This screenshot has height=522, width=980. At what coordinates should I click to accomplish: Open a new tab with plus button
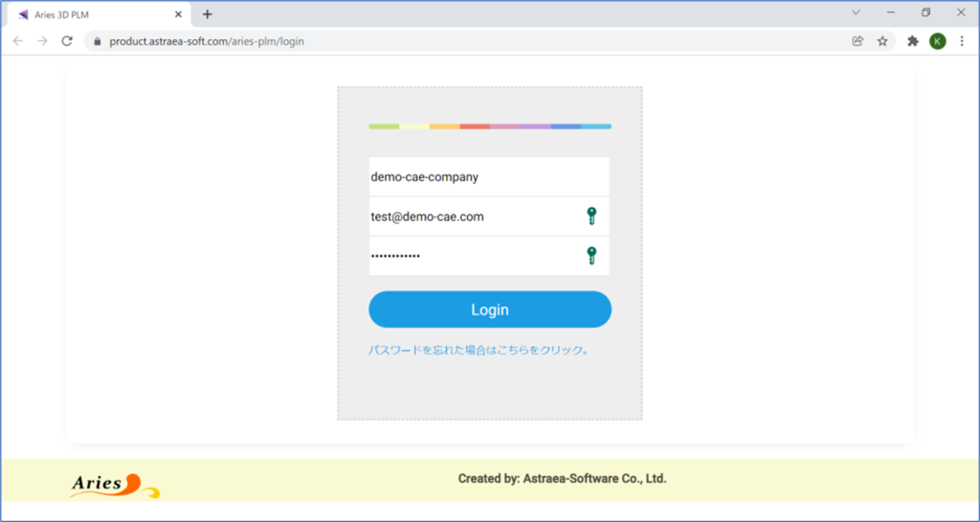click(208, 14)
